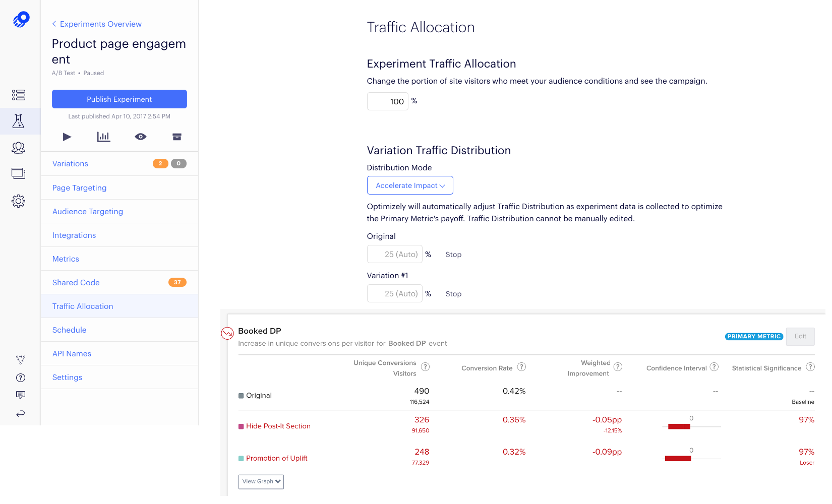This screenshot has height=504, width=832.
Task: Click help icon next to Unique Conversions Visitors
Action: point(426,366)
